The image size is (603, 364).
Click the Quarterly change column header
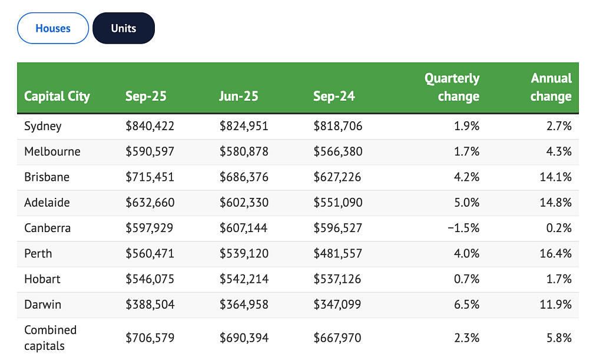click(x=452, y=87)
